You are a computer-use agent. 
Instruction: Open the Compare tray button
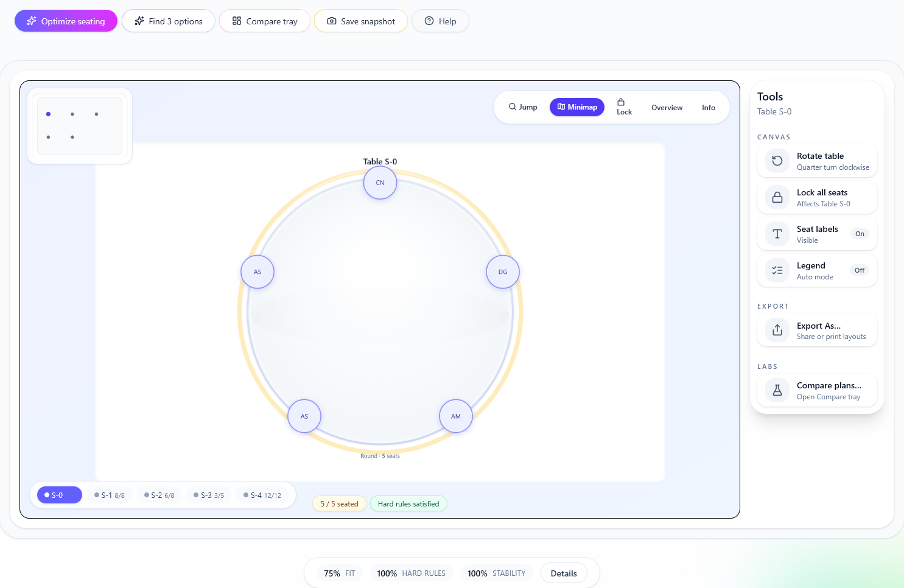click(265, 21)
